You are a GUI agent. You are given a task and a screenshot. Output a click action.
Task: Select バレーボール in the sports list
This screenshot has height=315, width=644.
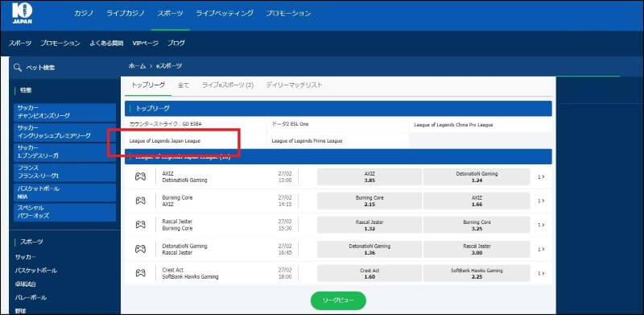(x=31, y=297)
